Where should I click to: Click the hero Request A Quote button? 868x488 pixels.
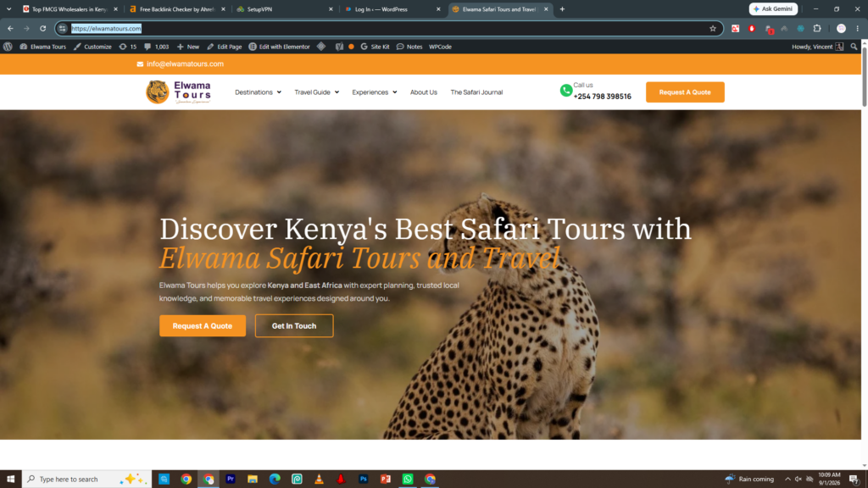[x=203, y=326]
